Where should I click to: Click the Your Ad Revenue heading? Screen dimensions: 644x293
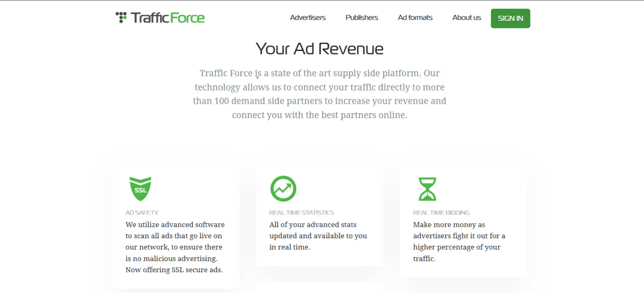(319, 49)
